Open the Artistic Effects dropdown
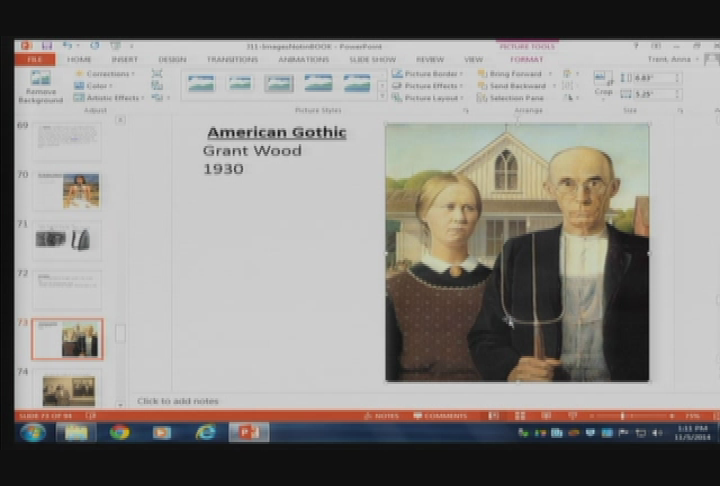This screenshot has width=720, height=486. (109, 97)
